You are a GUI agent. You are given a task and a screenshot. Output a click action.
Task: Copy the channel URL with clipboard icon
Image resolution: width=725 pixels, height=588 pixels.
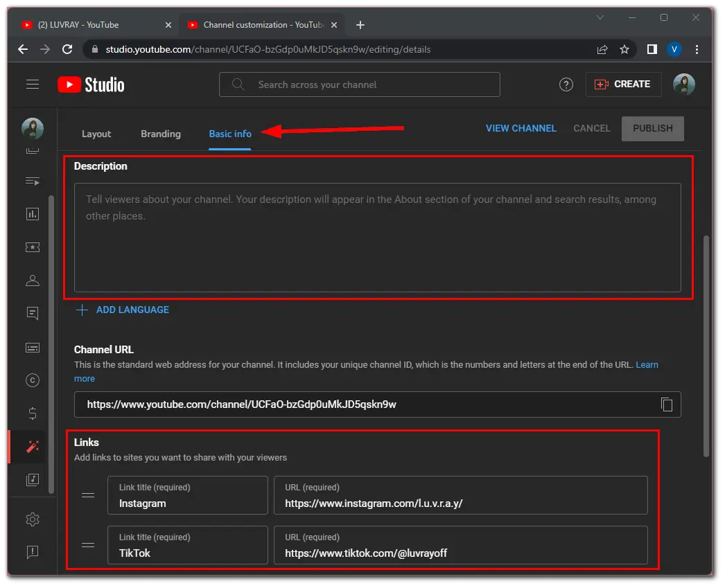[x=666, y=404]
